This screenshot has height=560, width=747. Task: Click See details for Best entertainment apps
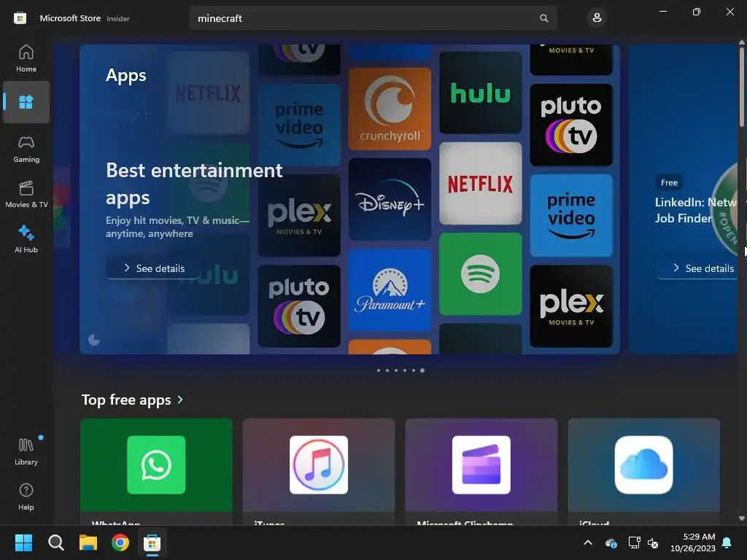pos(153,268)
